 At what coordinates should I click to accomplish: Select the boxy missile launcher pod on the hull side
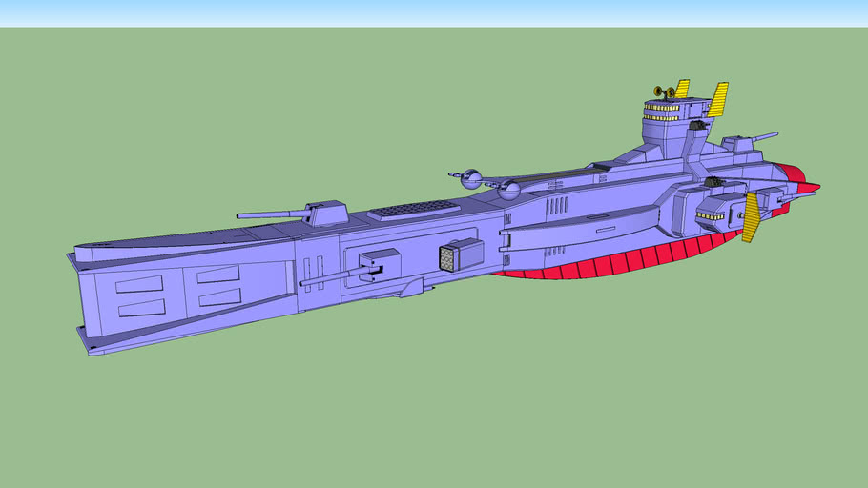[461, 254]
